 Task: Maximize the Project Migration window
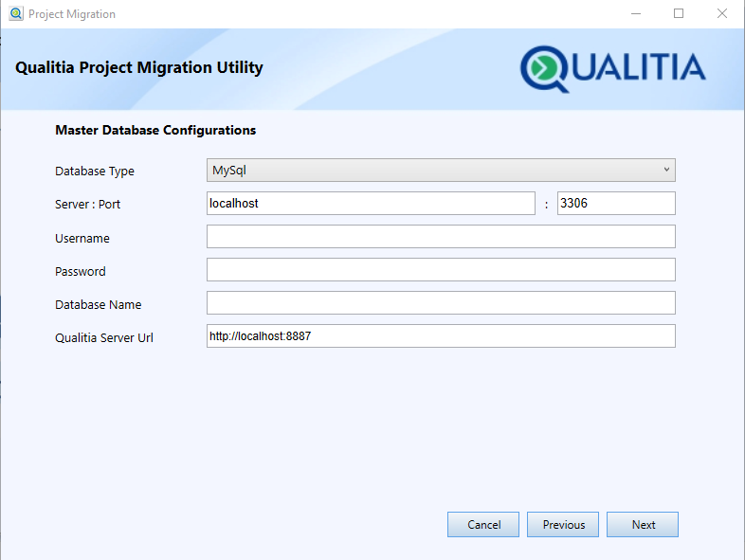coord(679,14)
